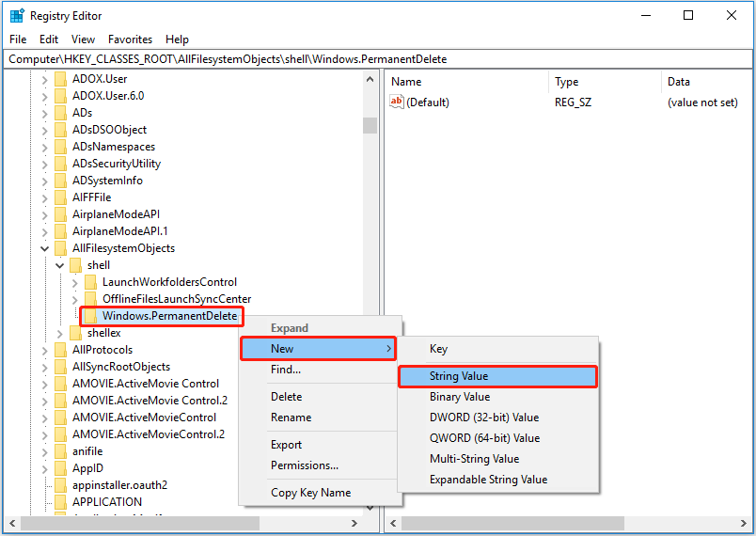Expand the AirplaneModeAPI key
Screen dimensions: 756x536
[45, 215]
